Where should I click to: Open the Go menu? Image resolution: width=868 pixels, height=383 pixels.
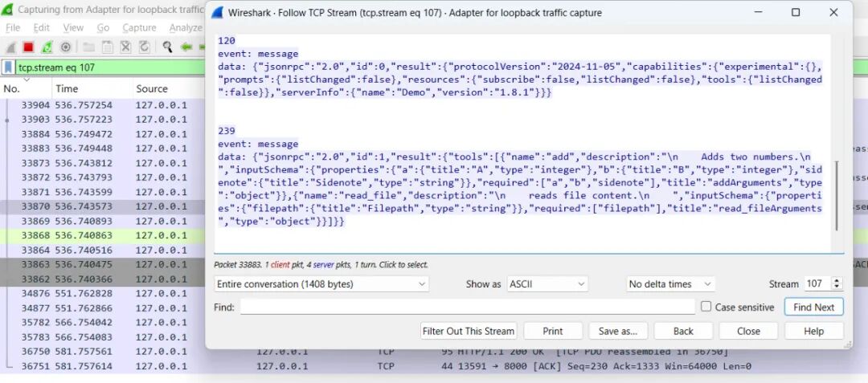(103, 27)
